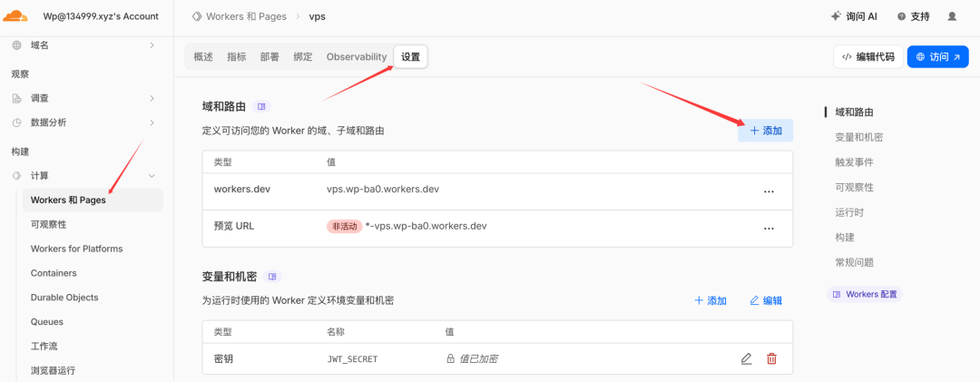Jump to 可观察性 in right nav
The height and width of the screenshot is (382, 980).
coord(854,188)
